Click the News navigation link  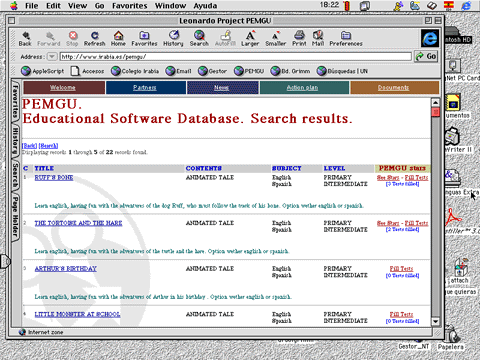(x=221, y=87)
